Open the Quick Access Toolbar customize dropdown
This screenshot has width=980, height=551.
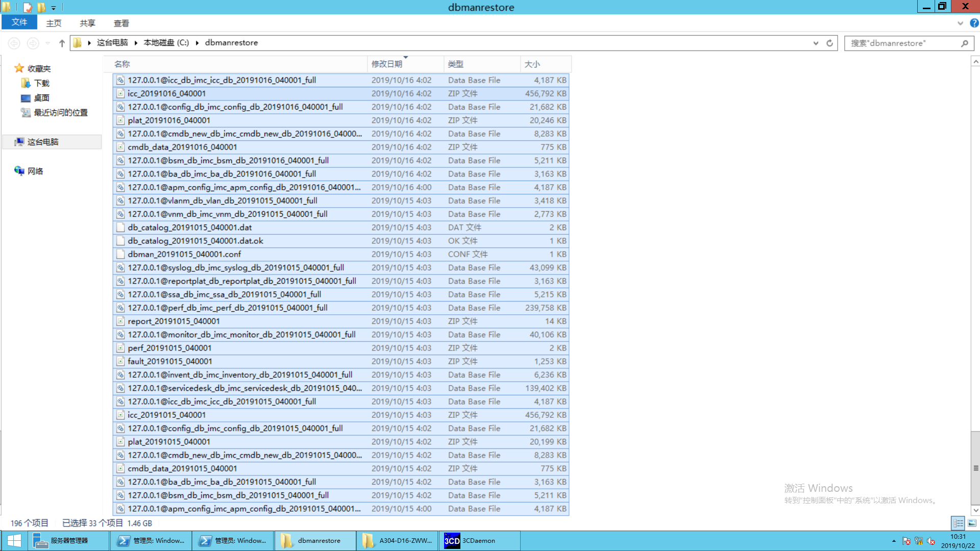tap(54, 8)
